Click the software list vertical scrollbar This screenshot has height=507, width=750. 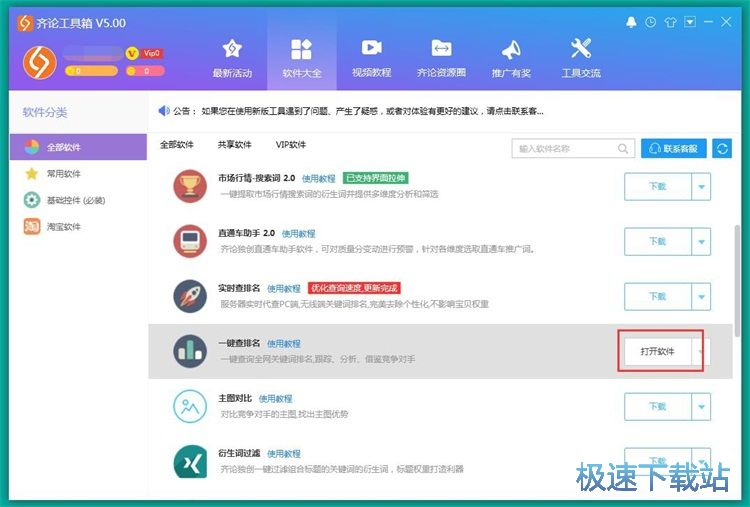point(738,280)
